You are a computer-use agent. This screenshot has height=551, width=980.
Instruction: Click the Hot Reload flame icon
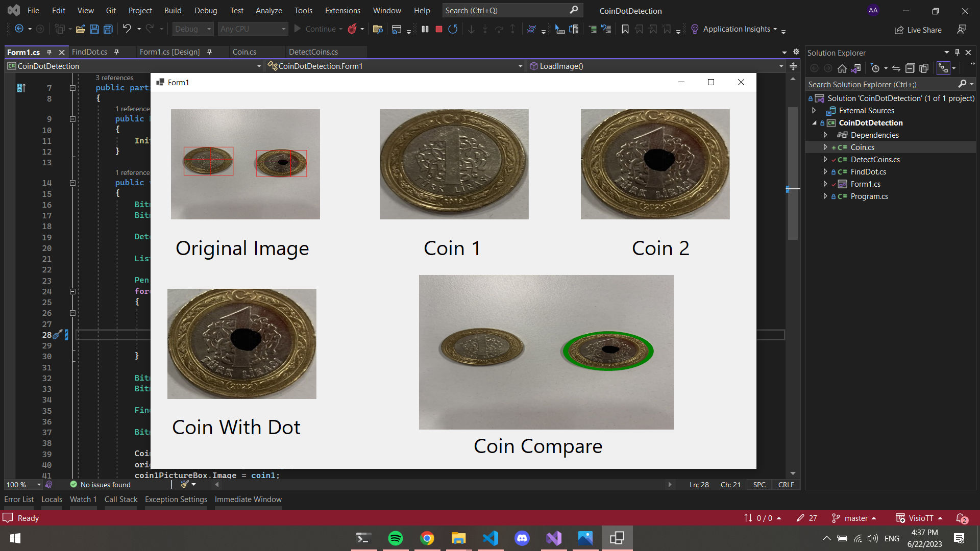coord(352,29)
